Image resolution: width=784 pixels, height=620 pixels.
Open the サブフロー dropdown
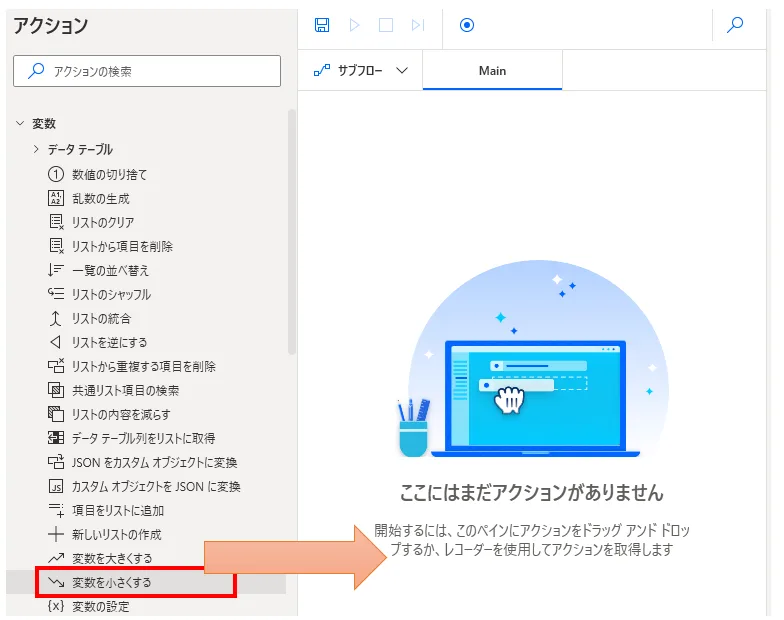(x=361, y=71)
